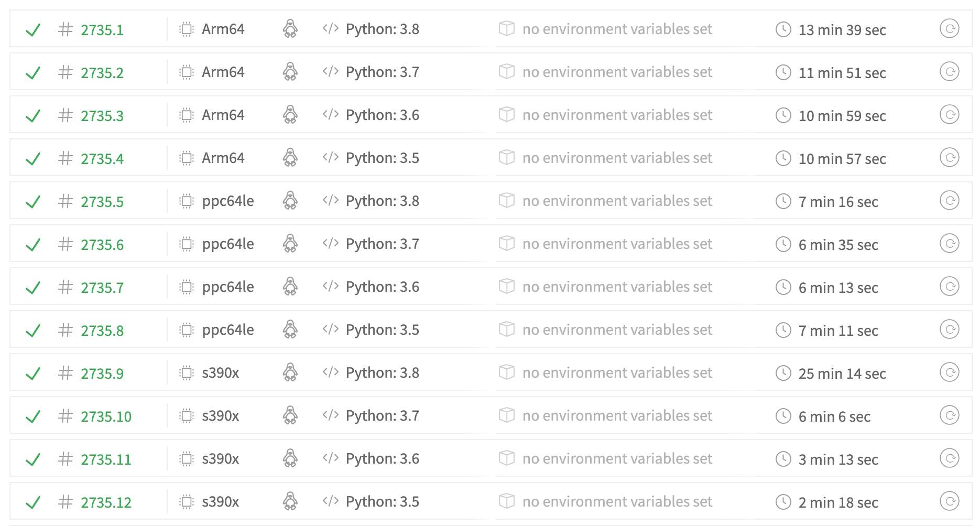Click the CPU chip icon for job 2735.7
Viewport: 980px width, 526px height.
click(x=187, y=287)
